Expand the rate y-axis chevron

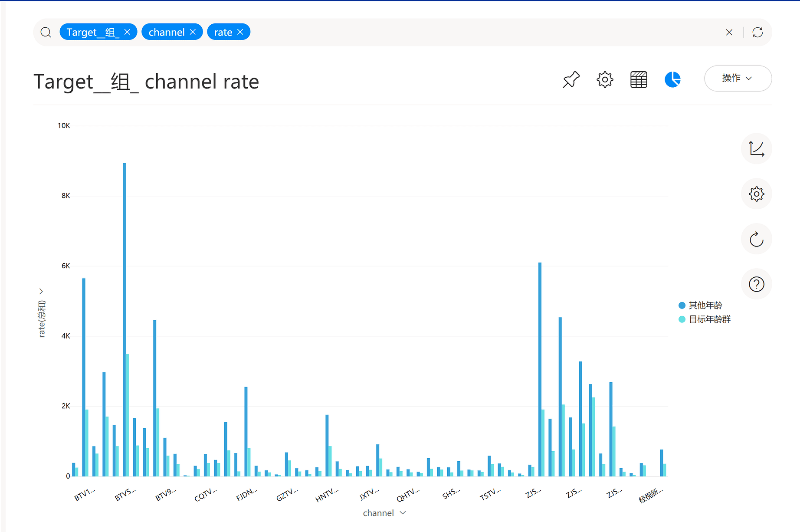[x=41, y=291]
